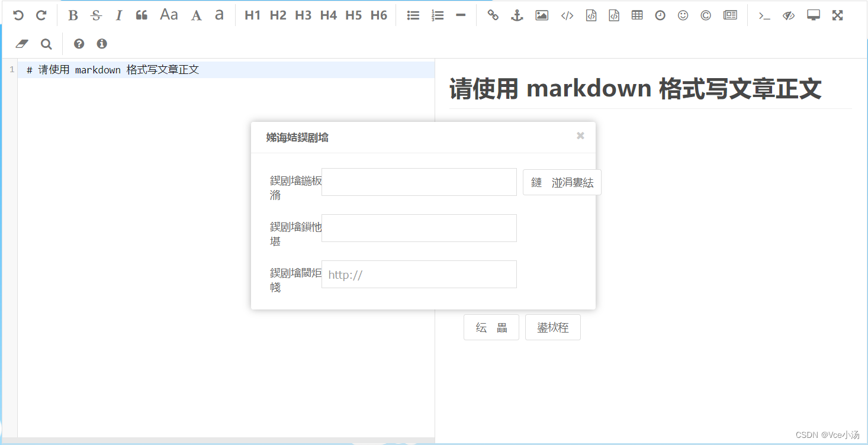
Task: Insert code block icon
Action: point(614,15)
